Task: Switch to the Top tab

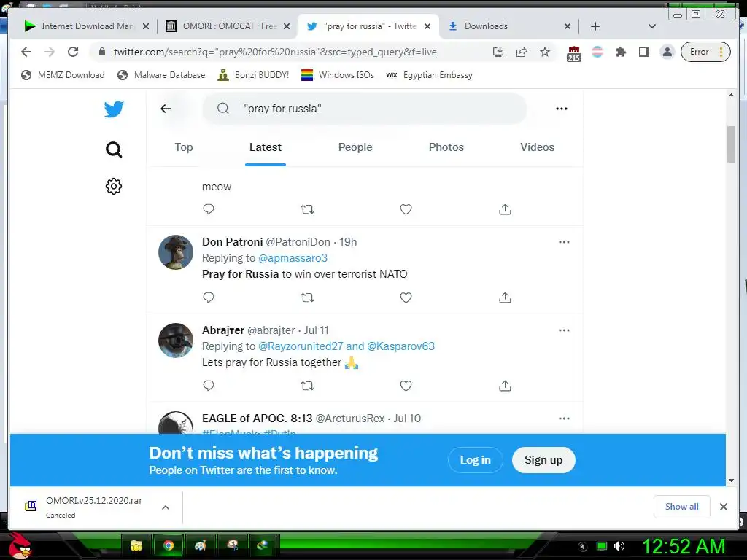Action: (x=183, y=147)
